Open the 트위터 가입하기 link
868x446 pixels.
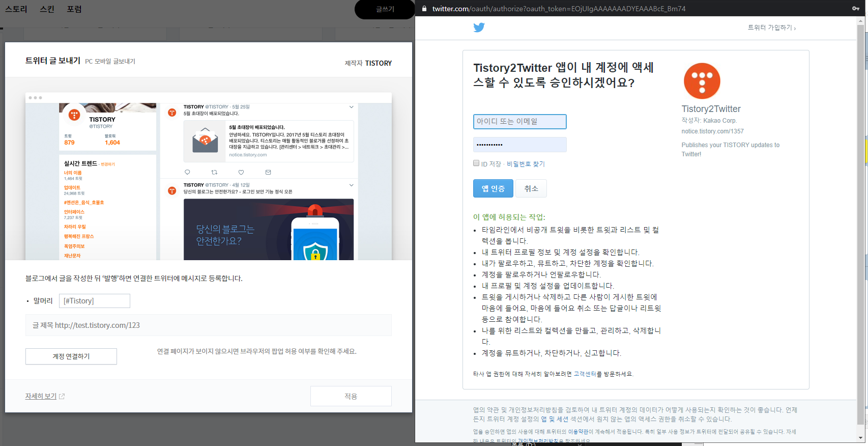pyautogui.click(x=771, y=27)
